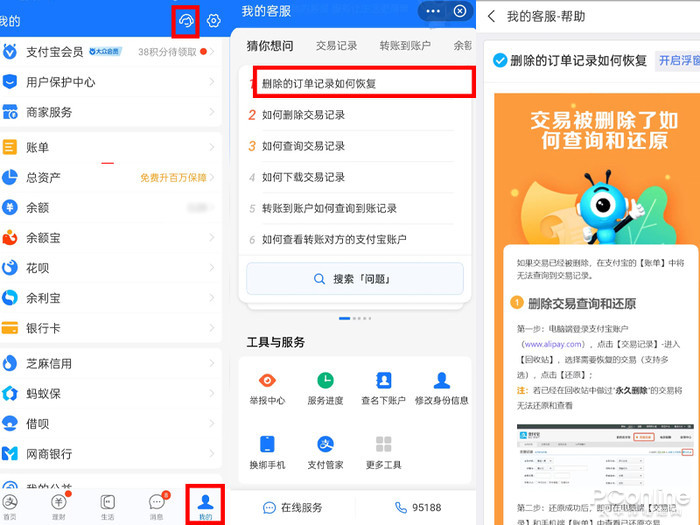Open question 转账到账户如何查询到账记录
Viewport: 700px width, 525px height.
(329, 208)
